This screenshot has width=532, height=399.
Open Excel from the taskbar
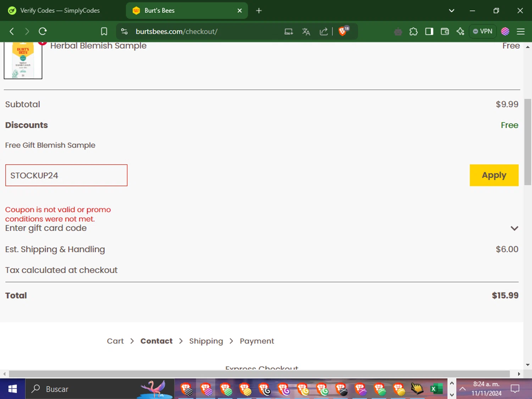436,389
